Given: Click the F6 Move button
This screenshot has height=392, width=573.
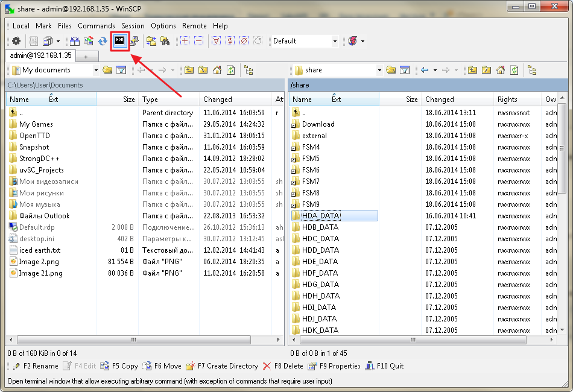Looking at the screenshot, I should point(162,366).
